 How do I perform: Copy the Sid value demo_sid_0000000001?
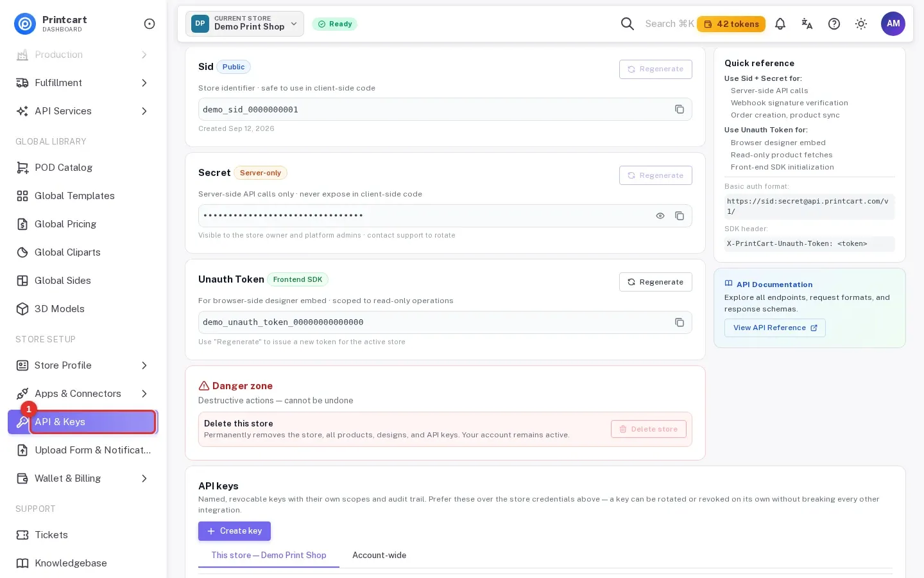[680, 109]
